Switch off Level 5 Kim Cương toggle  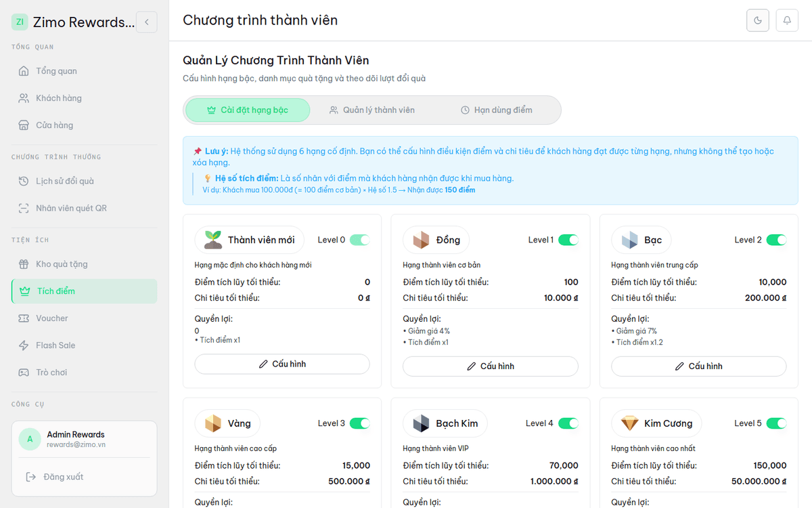tap(777, 423)
